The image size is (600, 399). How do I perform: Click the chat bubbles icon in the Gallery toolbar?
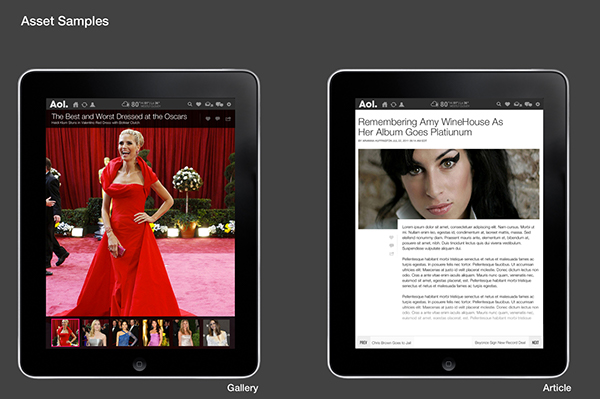coord(219,104)
